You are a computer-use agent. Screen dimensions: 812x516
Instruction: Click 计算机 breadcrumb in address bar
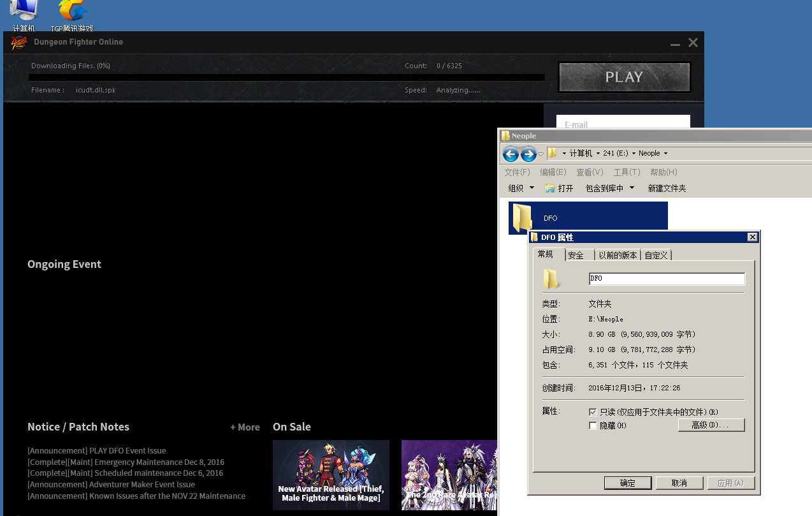coord(581,153)
